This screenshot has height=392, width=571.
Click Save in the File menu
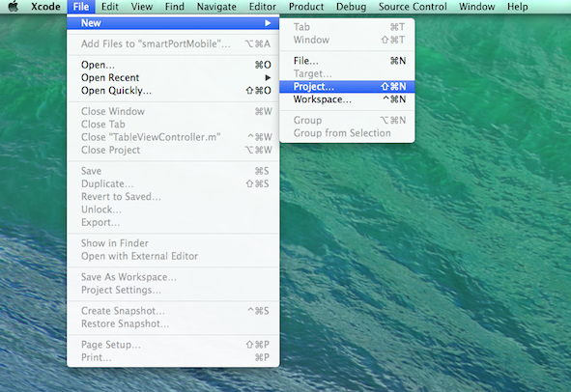(x=173, y=171)
